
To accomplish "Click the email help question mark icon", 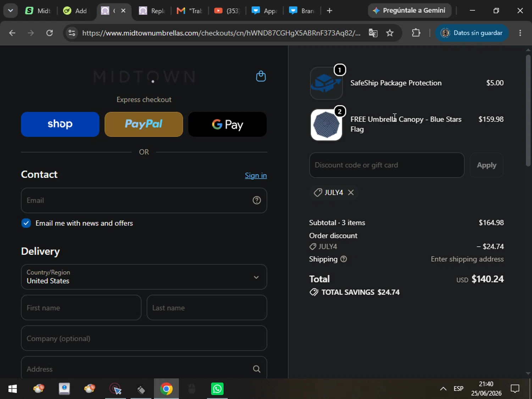I will 257,200.
